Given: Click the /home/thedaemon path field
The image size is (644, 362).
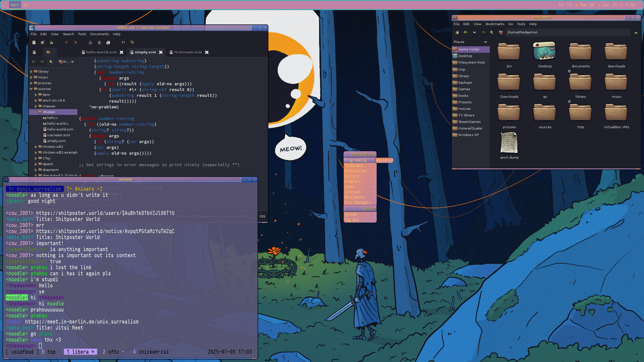Looking at the screenshot, I should pyautogui.click(x=568, y=32).
